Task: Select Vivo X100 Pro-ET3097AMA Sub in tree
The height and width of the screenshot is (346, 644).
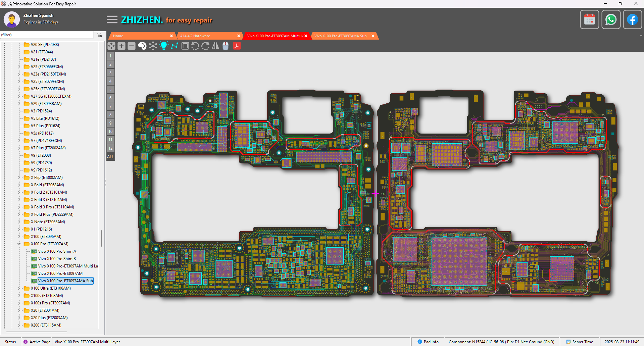Action: (65, 281)
